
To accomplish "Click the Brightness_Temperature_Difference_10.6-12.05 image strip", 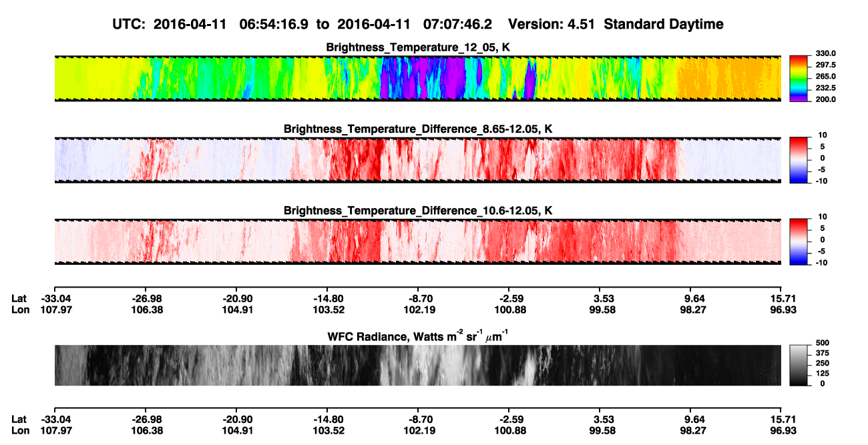I will [417, 242].
